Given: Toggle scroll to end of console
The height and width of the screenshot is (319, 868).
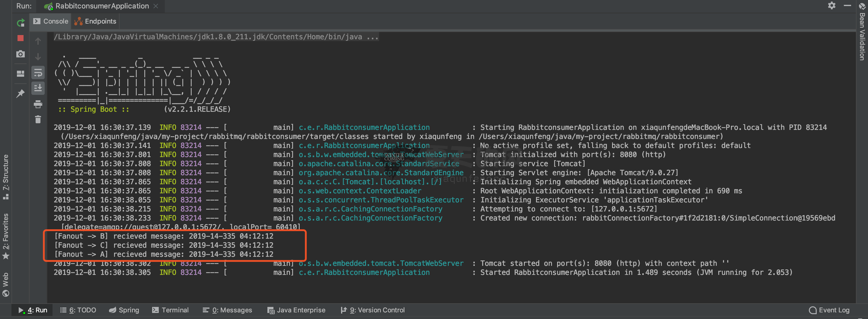Looking at the screenshot, I should (x=38, y=88).
